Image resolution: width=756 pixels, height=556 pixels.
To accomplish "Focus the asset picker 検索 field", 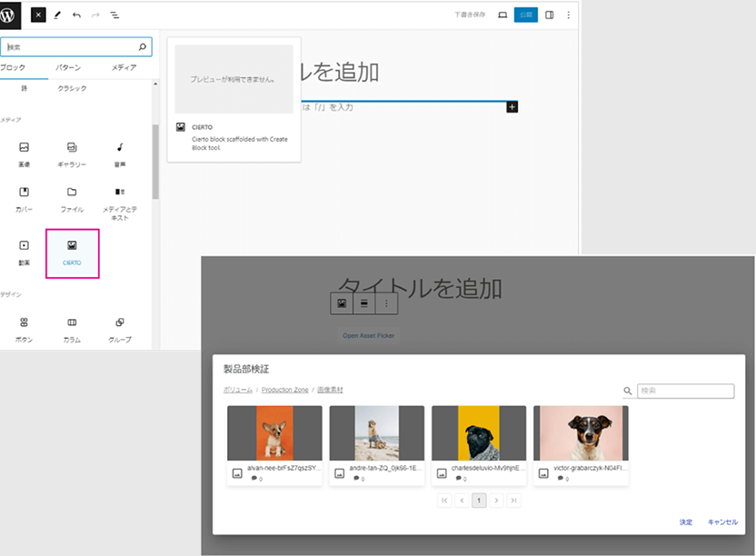I will pos(686,391).
